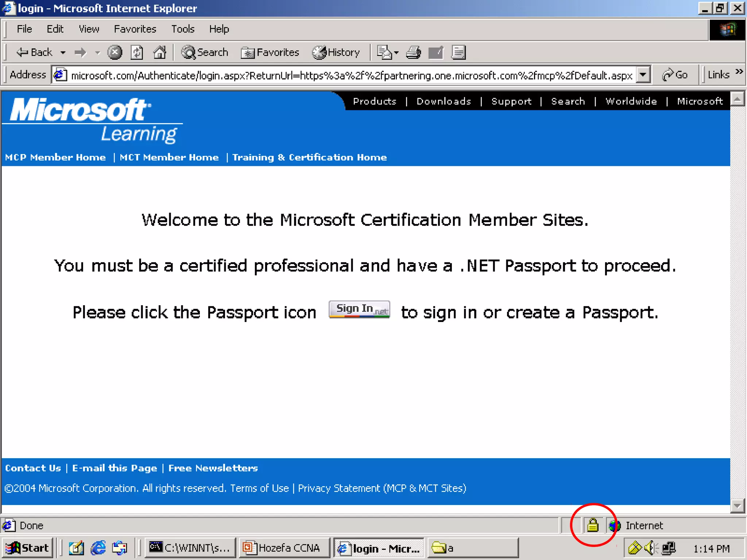Open the Support navigation link
This screenshot has height=560, width=747.
click(511, 101)
